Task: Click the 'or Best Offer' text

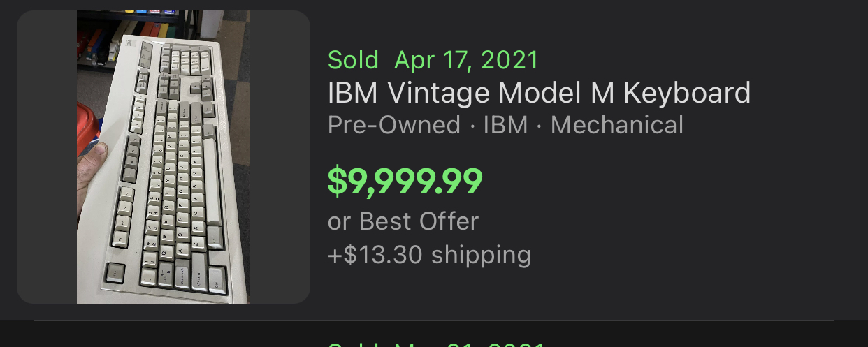Action: 403,221
